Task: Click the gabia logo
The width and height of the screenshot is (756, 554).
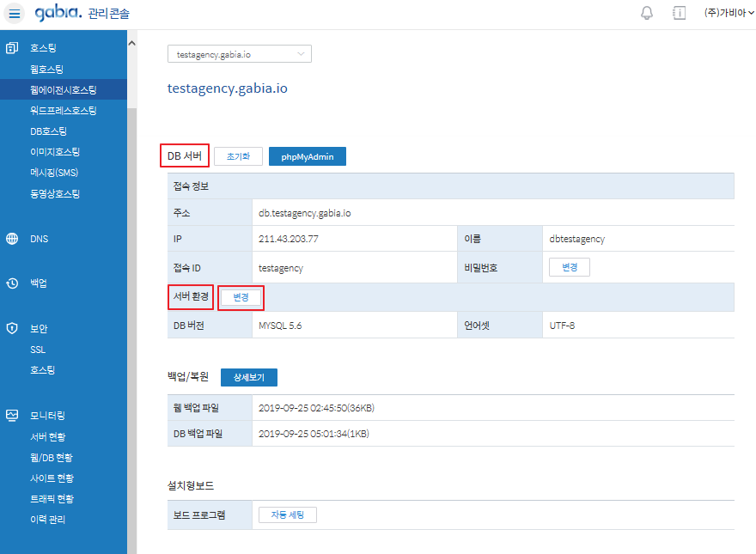Action: coord(58,13)
